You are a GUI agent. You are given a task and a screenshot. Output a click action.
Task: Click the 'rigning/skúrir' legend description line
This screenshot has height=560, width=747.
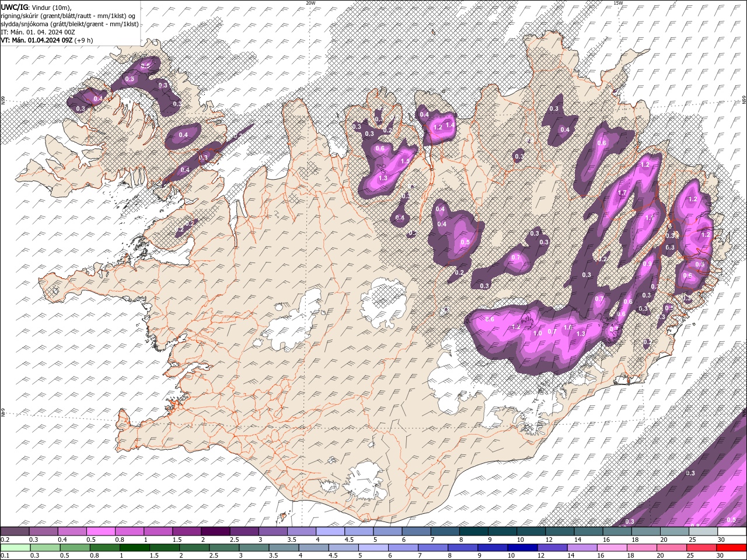pos(68,16)
